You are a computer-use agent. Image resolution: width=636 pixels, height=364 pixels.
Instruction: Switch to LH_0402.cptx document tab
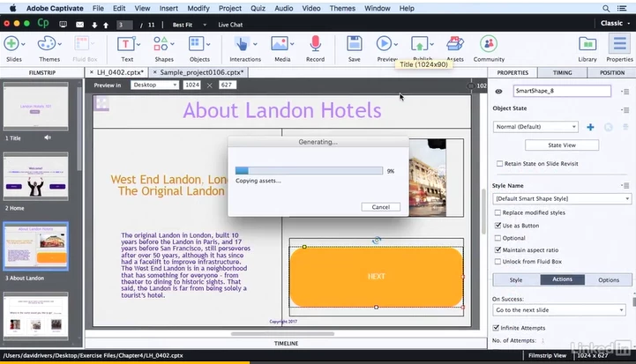pyautogui.click(x=116, y=72)
